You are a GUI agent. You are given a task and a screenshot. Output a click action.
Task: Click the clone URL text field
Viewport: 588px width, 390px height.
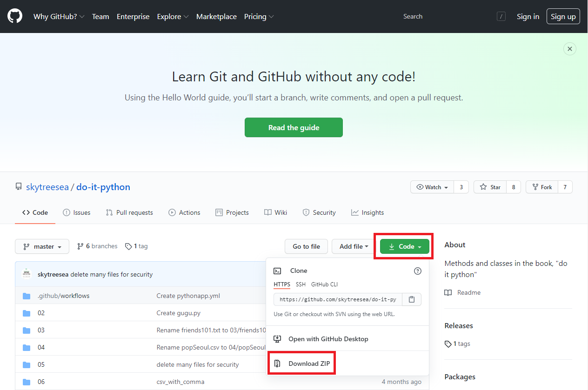tap(338, 299)
